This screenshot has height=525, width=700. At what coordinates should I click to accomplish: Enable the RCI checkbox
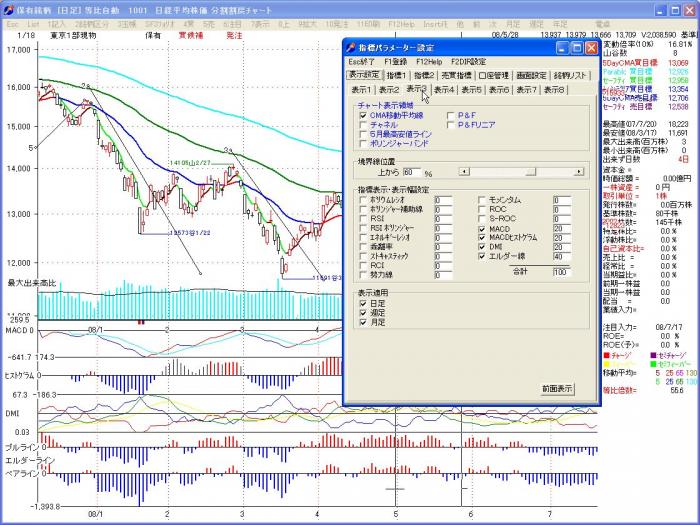pyautogui.click(x=363, y=266)
